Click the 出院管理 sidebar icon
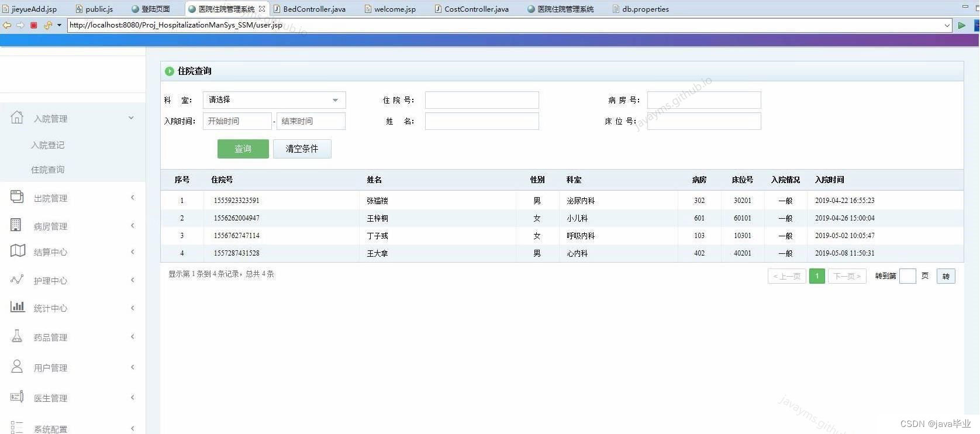Screen dimensions: 980x434 click(x=17, y=197)
